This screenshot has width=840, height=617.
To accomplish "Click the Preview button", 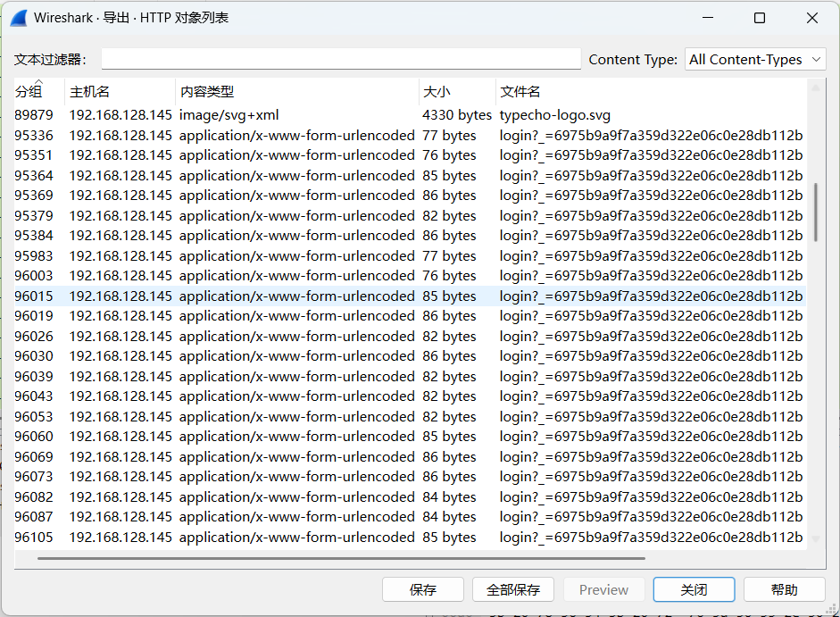I will point(603,589).
